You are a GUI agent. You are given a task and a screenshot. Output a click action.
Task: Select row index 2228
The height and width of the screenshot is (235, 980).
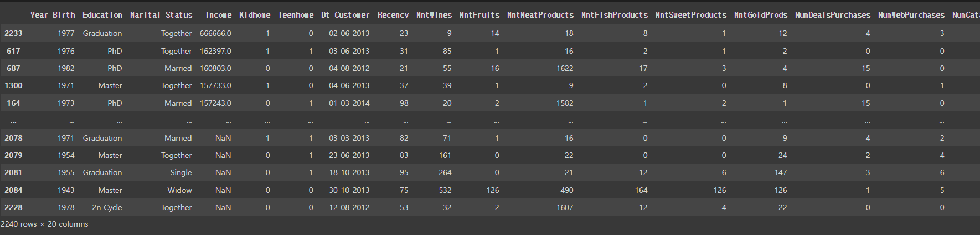tap(13, 207)
